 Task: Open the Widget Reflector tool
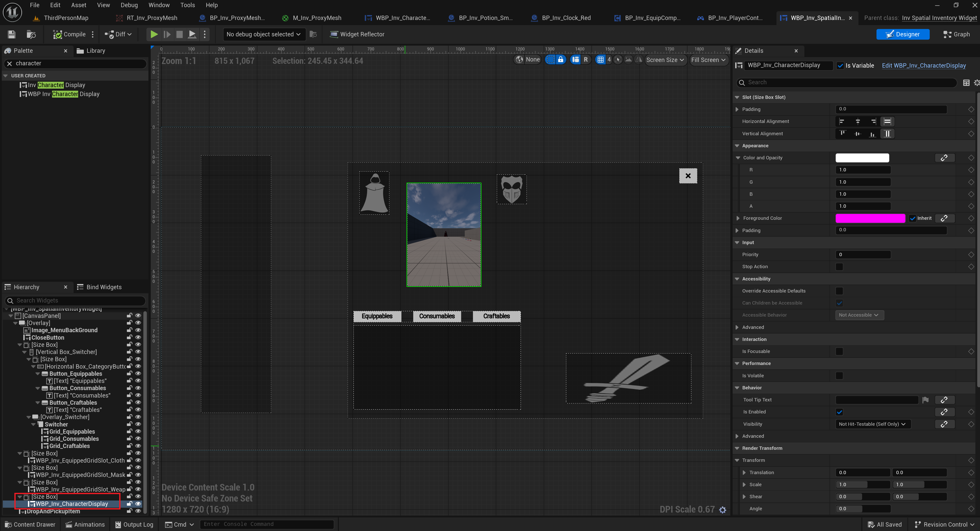(357, 34)
